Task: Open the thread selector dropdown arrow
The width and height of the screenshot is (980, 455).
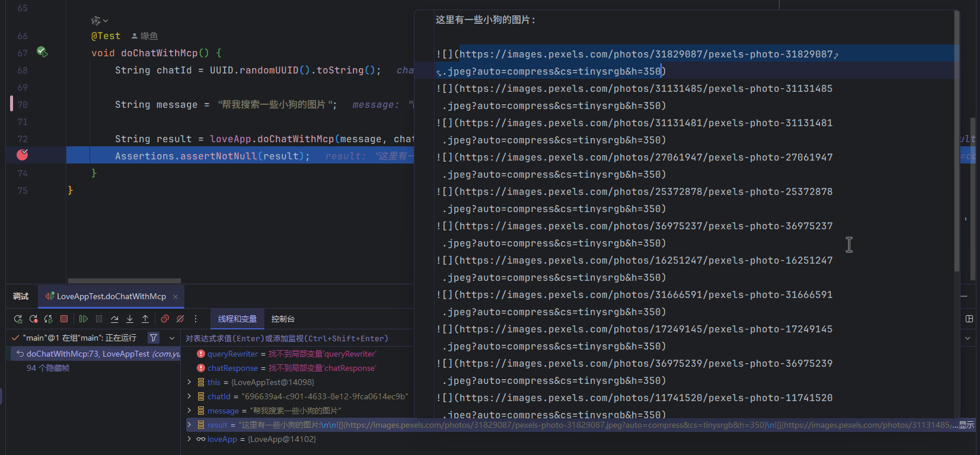Action: pos(172,338)
